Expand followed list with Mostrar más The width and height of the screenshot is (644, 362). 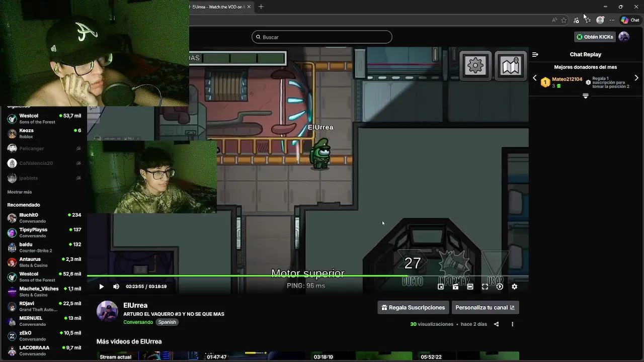20,192
